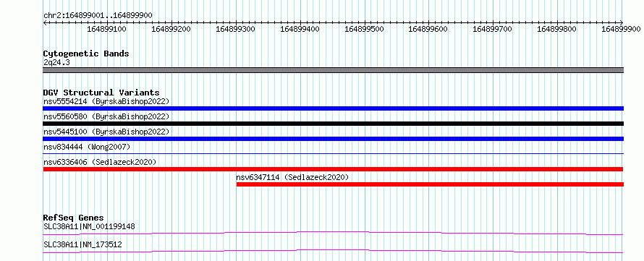Viewport: 644px width, 261px height.
Task: Click the 164899200 ruler position label
Action: [x=171, y=29]
